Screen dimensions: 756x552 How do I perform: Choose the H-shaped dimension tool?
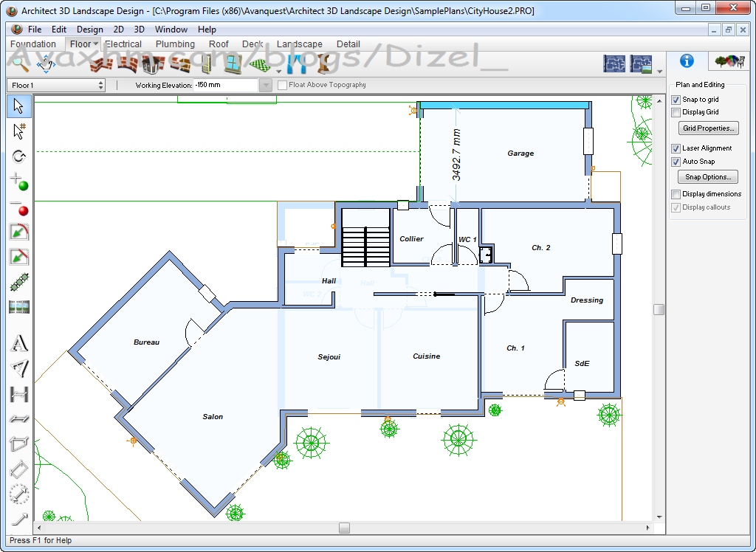pos(18,394)
